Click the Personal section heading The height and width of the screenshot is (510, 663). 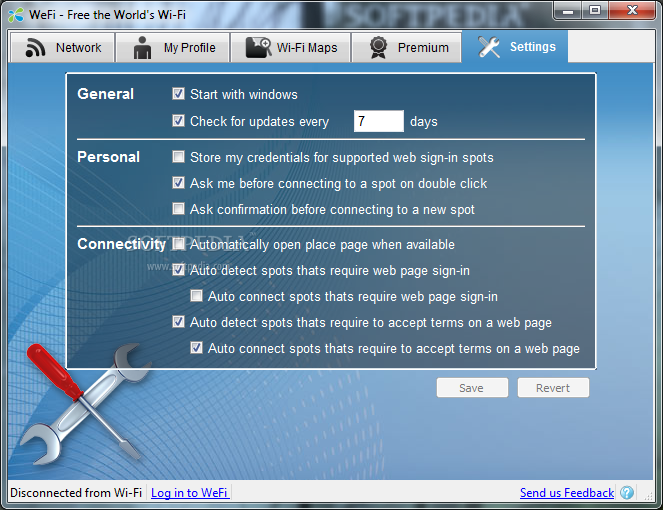109,157
